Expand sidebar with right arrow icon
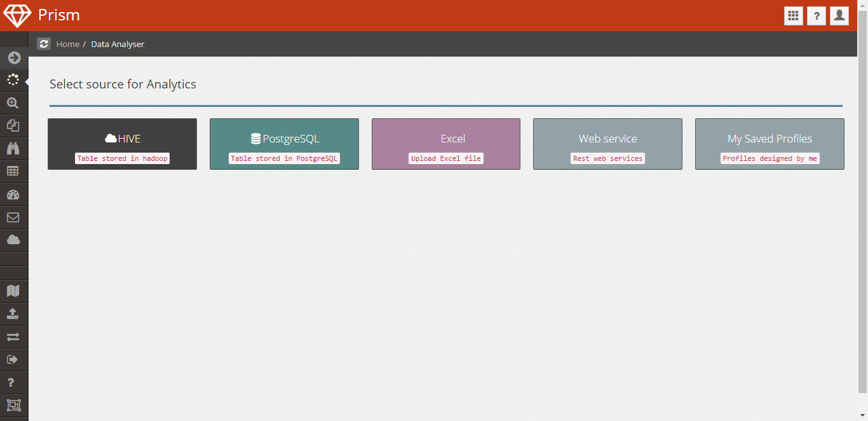This screenshot has height=421, width=868. tap(14, 58)
